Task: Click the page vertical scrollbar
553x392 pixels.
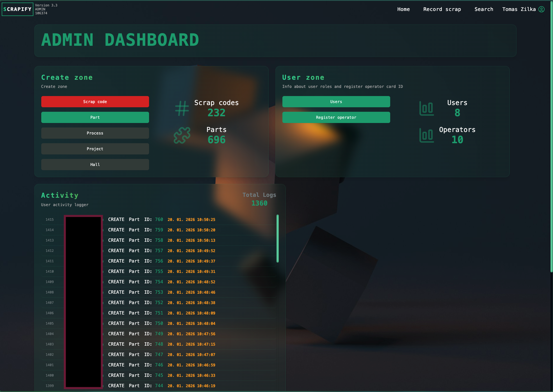Action: (551, 136)
